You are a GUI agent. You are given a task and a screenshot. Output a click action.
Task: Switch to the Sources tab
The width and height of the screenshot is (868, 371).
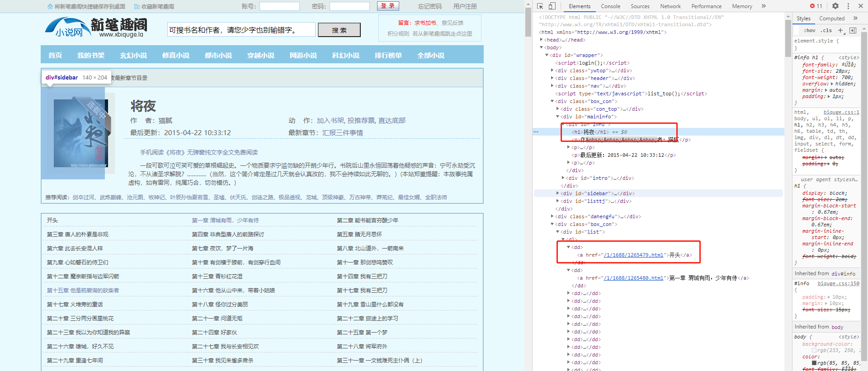(x=640, y=6)
